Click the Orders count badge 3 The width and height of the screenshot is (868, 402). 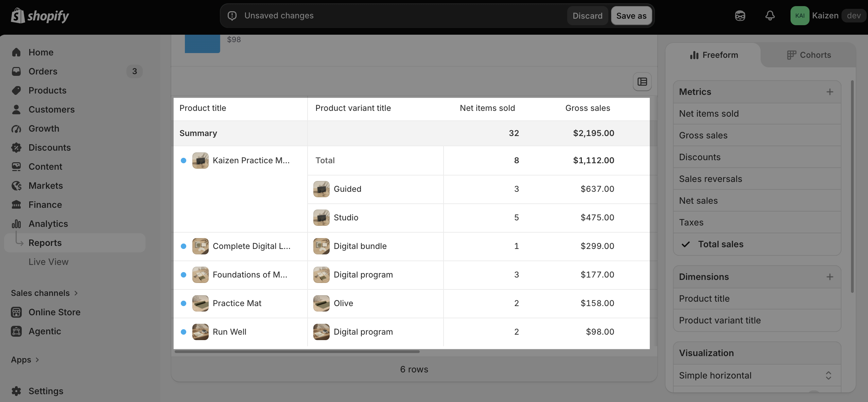coord(135,71)
